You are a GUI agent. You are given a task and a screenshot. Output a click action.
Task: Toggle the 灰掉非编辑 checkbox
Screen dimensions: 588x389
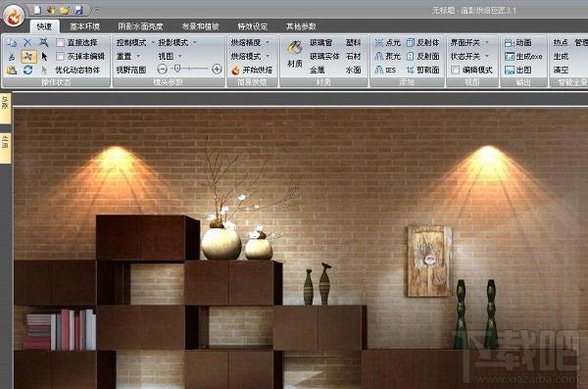60,56
